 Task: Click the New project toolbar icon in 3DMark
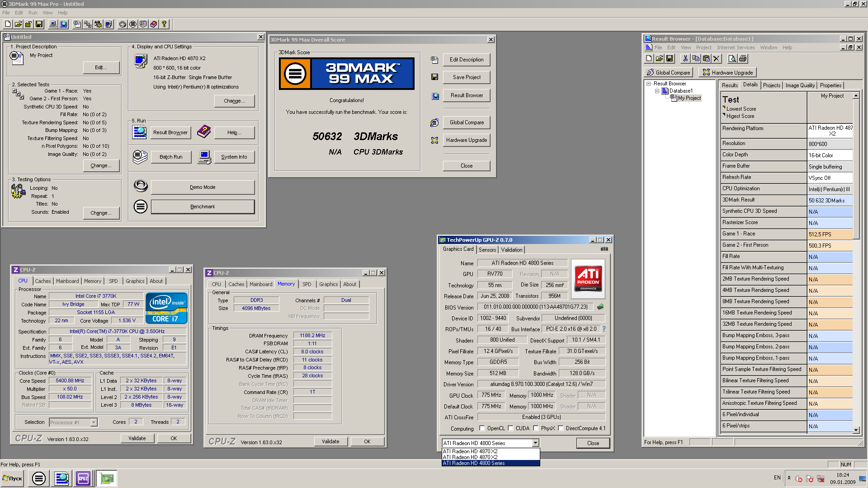pos(8,24)
